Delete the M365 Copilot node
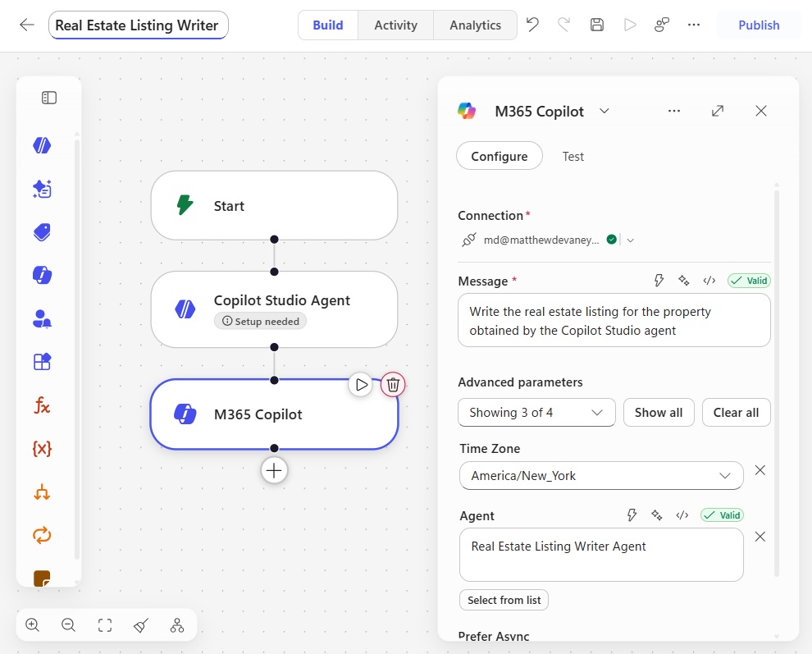The height and width of the screenshot is (654, 812). point(393,385)
